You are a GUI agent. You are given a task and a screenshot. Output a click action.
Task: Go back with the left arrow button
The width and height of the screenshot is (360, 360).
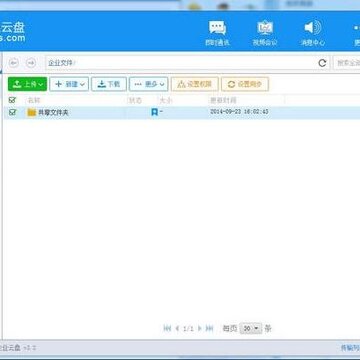tap(14, 63)
